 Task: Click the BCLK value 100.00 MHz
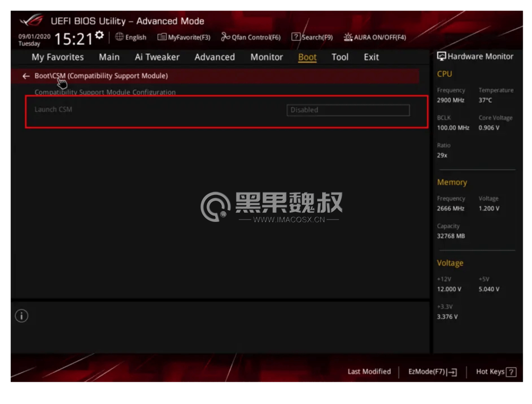(x=453, y=128)
